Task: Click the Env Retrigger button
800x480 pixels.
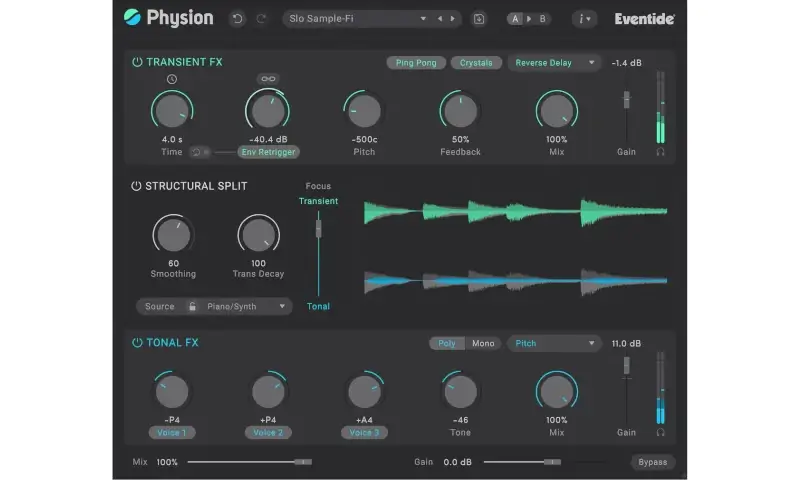Action: [x=268, y=152]
